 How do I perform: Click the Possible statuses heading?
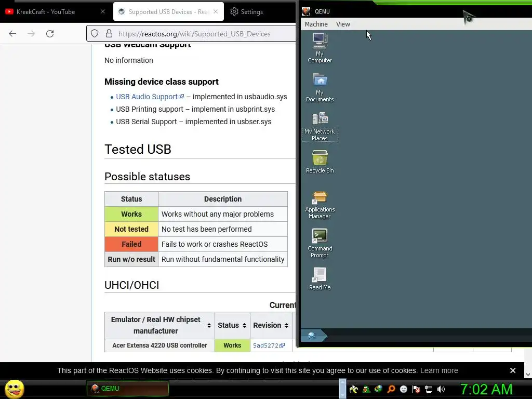pos(147,177)
